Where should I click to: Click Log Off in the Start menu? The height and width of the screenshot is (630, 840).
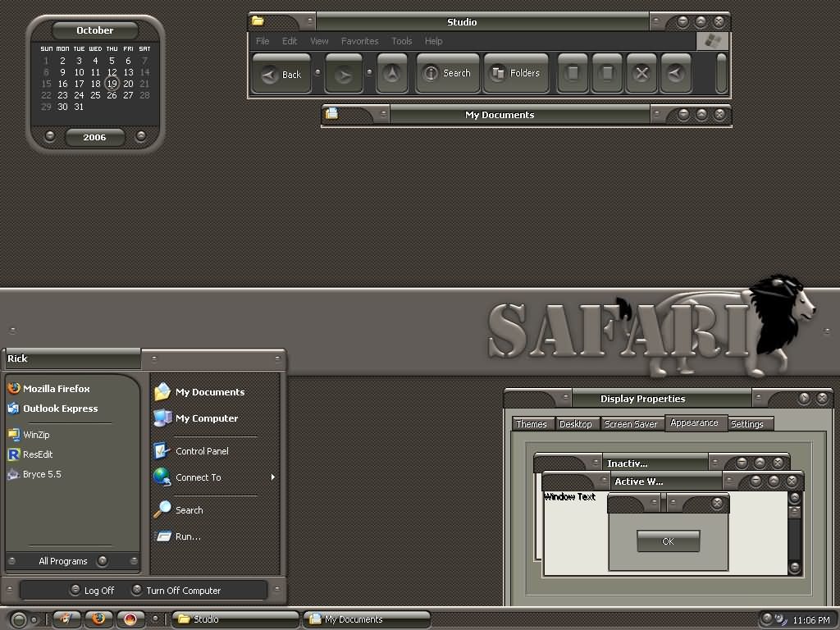93,591
